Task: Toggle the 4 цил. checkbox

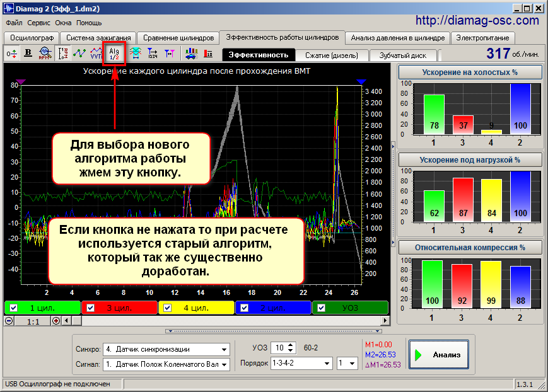Action: pyautogui.click(x=167, y=308)
